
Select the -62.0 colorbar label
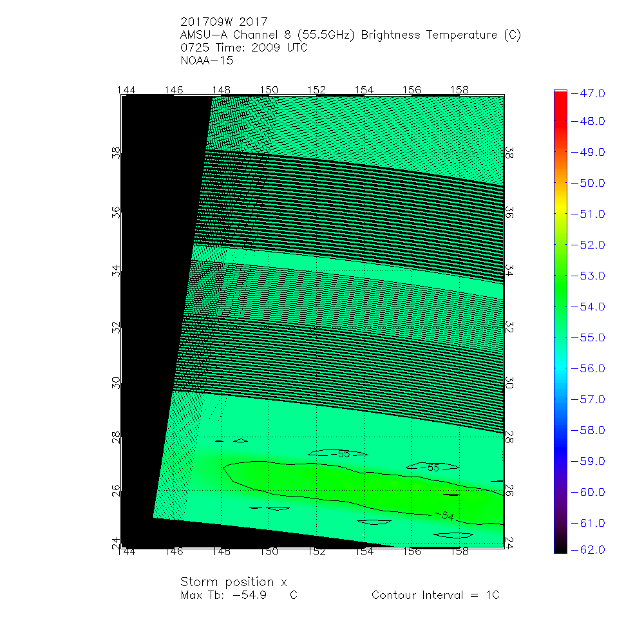[589, 549]
